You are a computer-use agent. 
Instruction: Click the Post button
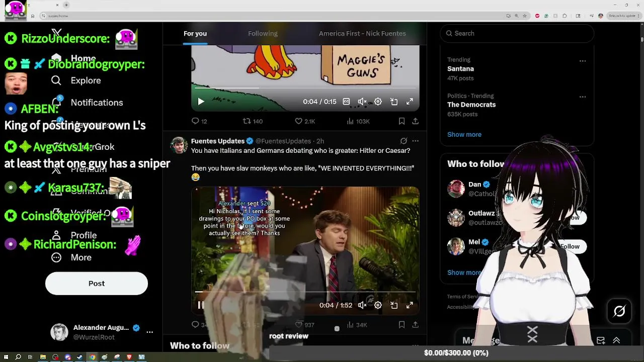[x=97, y=284]
